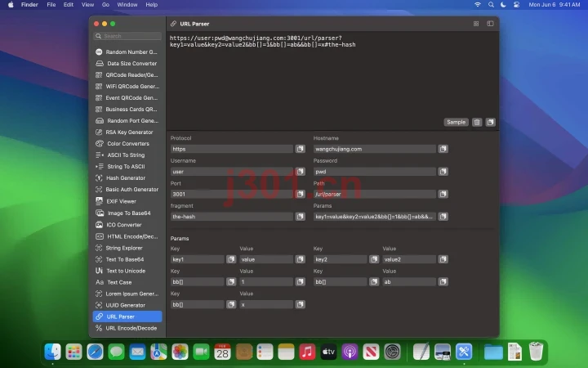This screenshot has width=588, height=368.
Task: Copy the Hostname value wangchujiang.com
Action: [443, 149]
